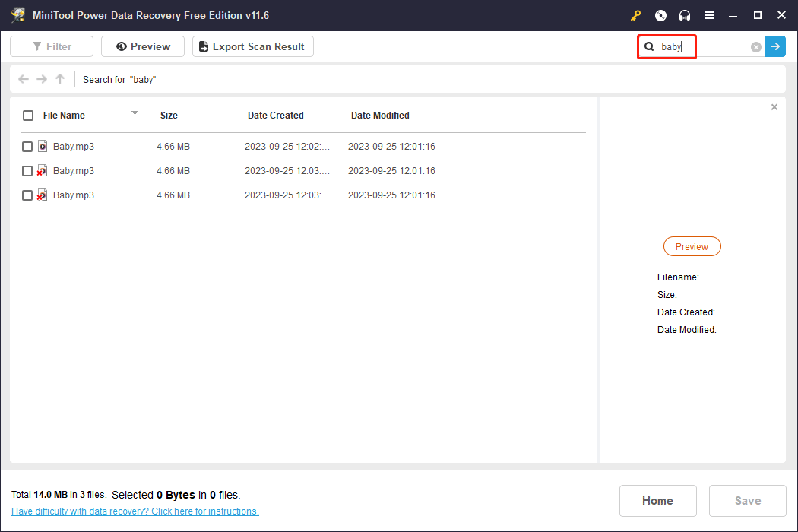Select Baby.mp3 file created at 12:02

(x=74, y=147)
